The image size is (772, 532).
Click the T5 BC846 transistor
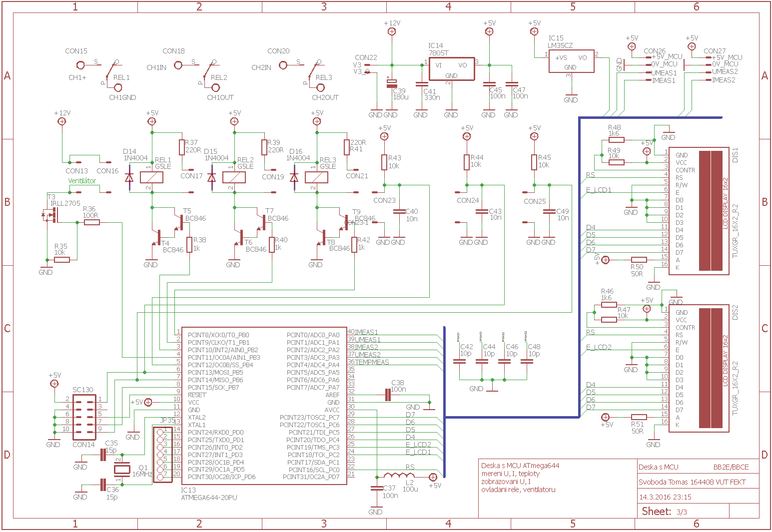click(x=178, y=222)
